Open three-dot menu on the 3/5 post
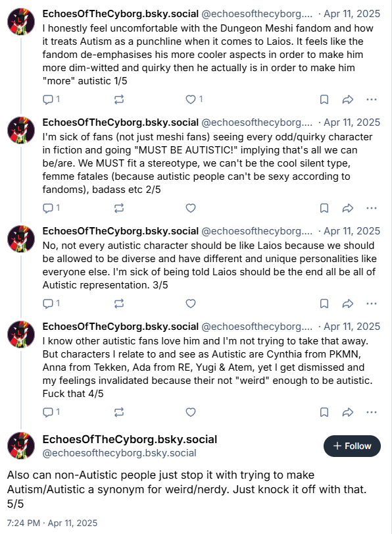Screen dimensions: 392x534 coord(371,304)
